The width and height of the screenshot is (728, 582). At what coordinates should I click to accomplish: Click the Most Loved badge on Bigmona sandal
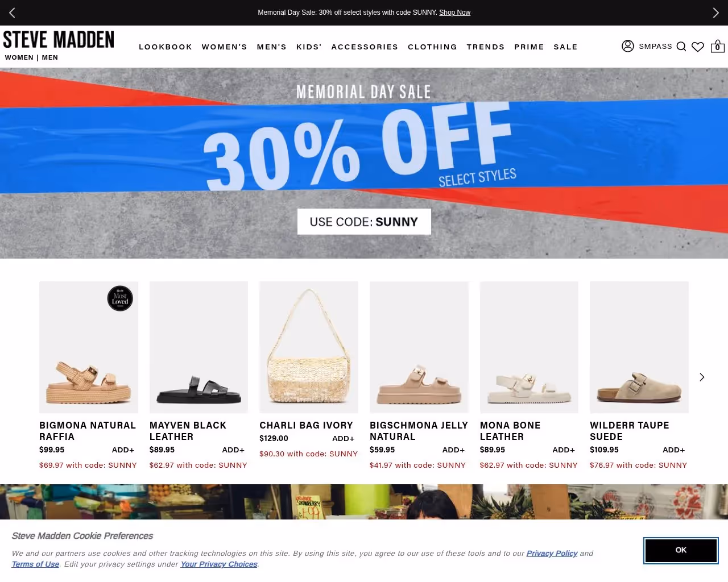click(120, 298)
